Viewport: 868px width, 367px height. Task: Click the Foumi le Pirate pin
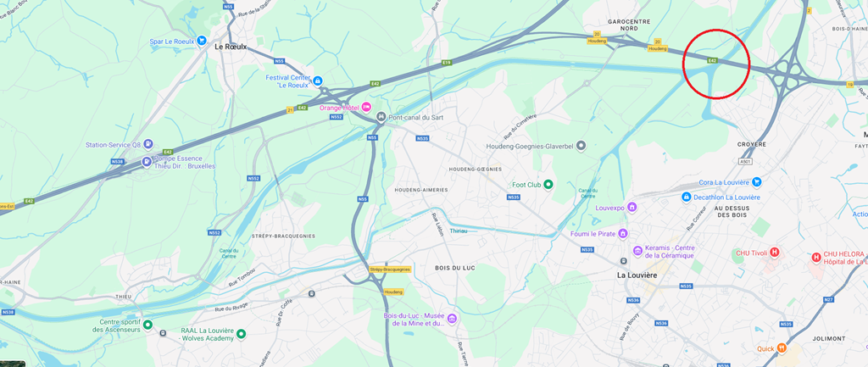[x=623, y=234]
